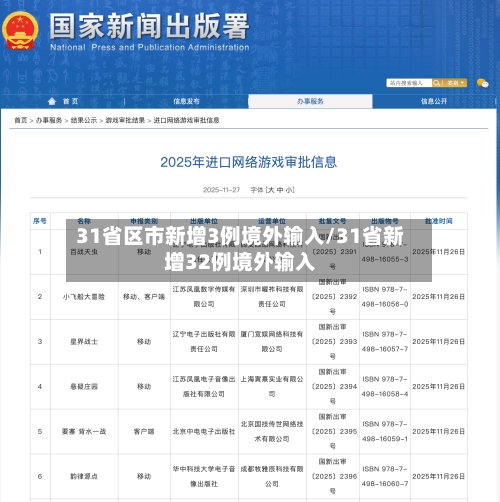Image resolution: width=500 pixels, height=502 pixels.
Task: Click the game name 星界战士
Action: [x=84, y=342]
